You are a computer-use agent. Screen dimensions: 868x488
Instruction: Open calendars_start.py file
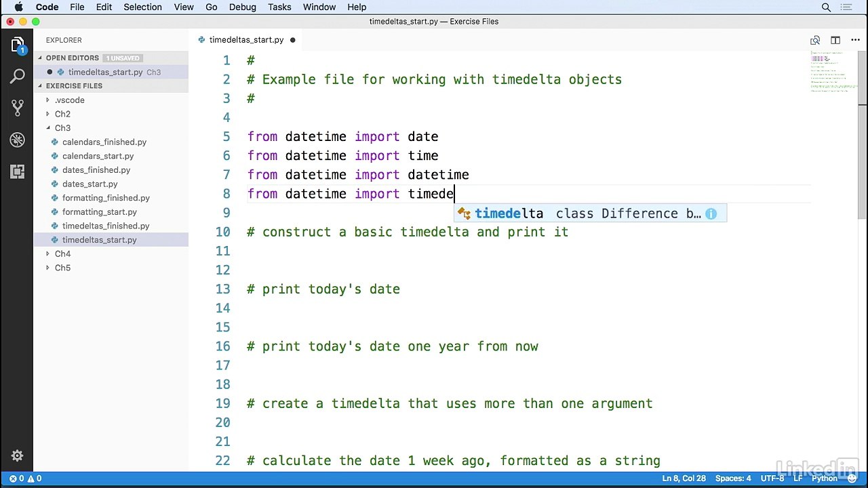pos(98,156)
